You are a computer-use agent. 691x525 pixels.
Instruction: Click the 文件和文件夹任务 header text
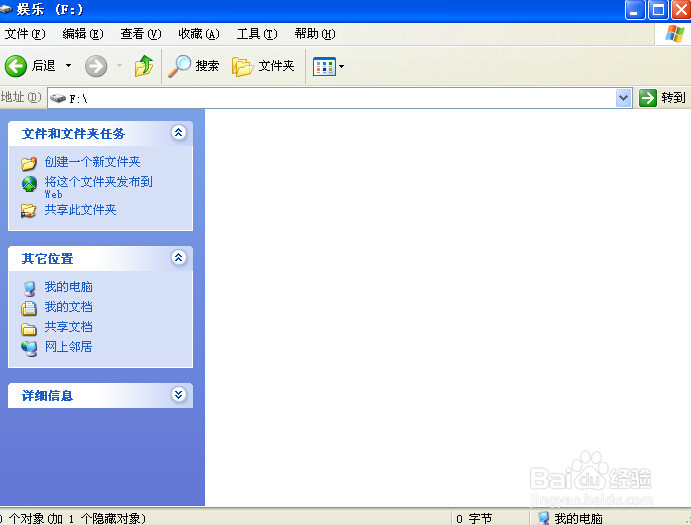tap(73, 134)
